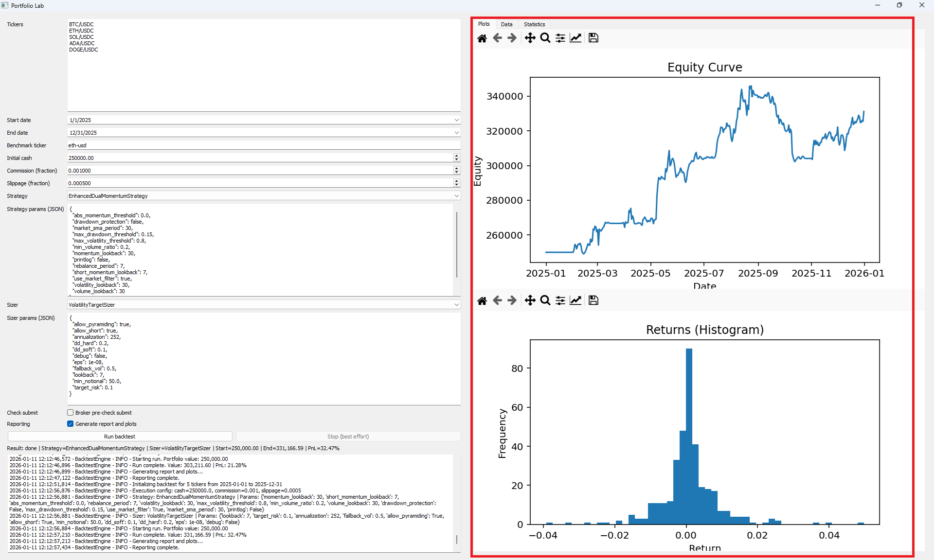Screen dimensions: 934x560
Task: Open the Statistics tab
Action: click(534, 24)
